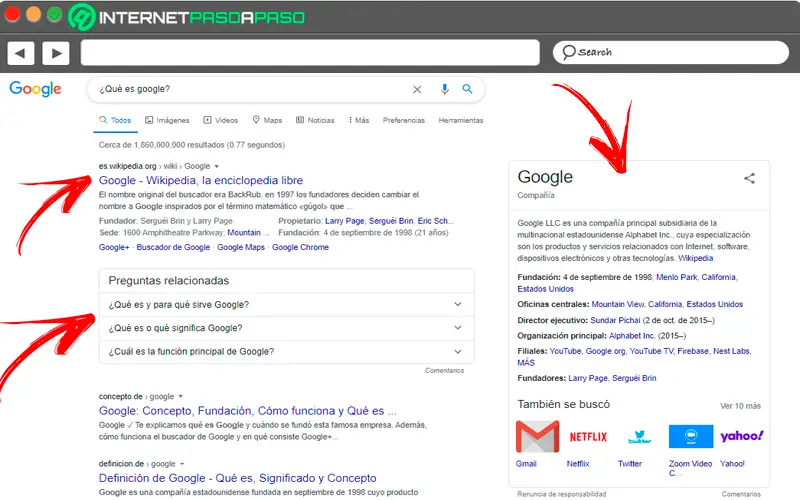This screenshot has height=500, width=800.
Task: Click the blue magnifier search icon
Action: 467,89
